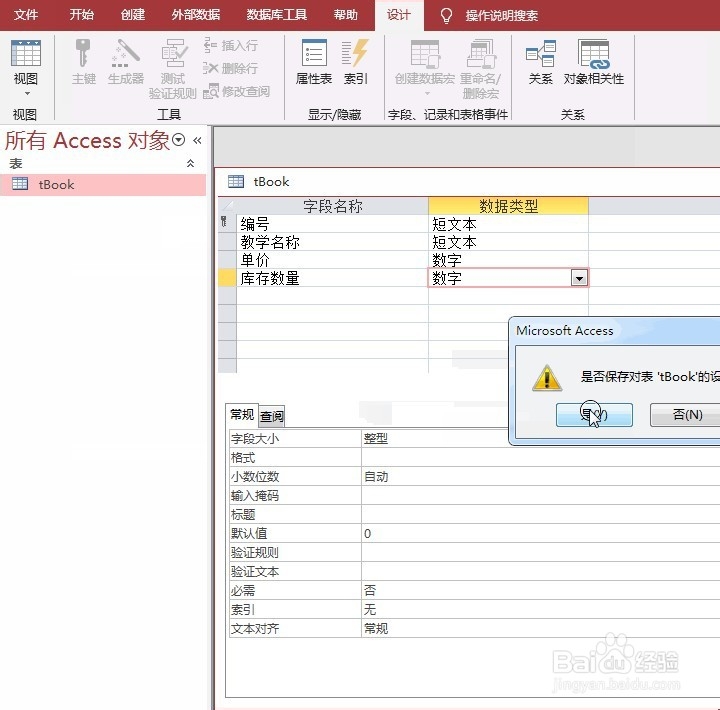Click the 默认值 field showing 0
The image size is (720, 710).
tap(540, 533)
